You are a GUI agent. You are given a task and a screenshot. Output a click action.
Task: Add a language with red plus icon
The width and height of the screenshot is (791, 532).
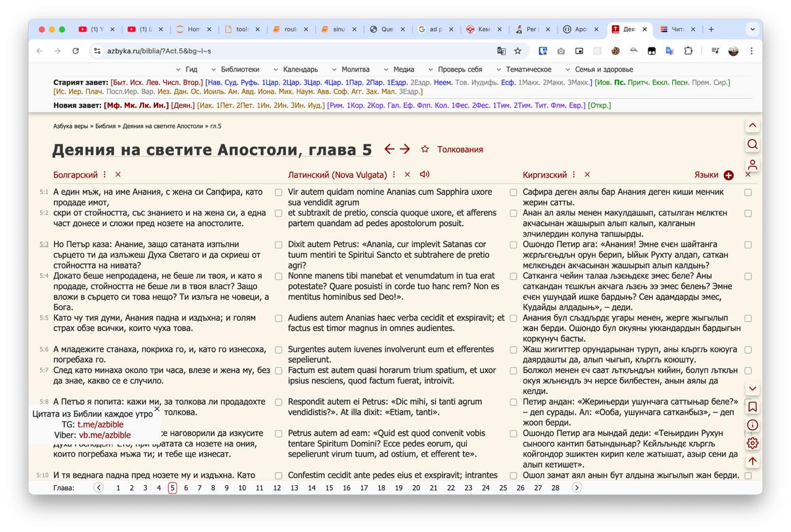[729, 175]
